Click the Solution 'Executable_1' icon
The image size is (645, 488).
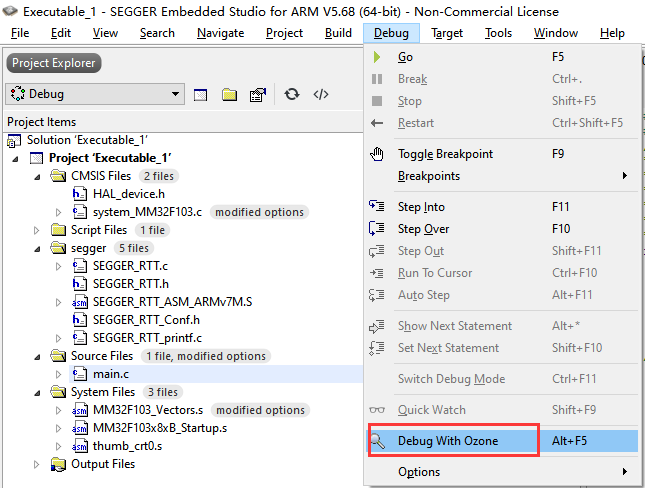14,141
